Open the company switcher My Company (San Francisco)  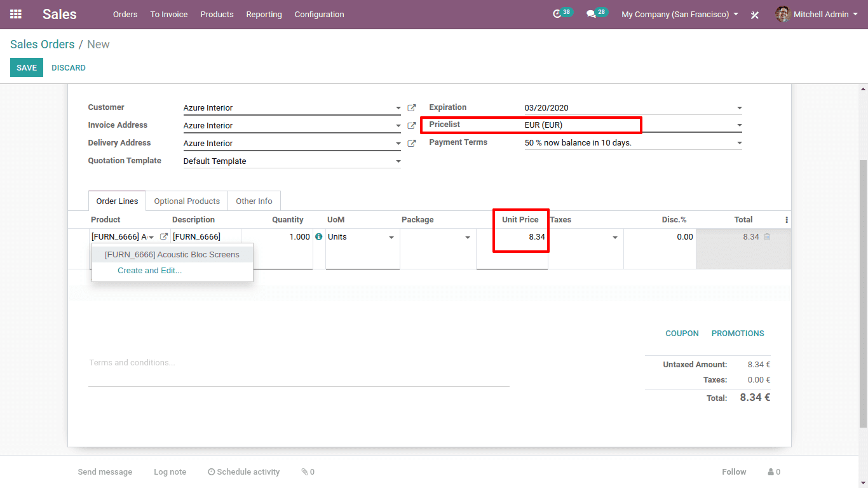click(680, 14)
